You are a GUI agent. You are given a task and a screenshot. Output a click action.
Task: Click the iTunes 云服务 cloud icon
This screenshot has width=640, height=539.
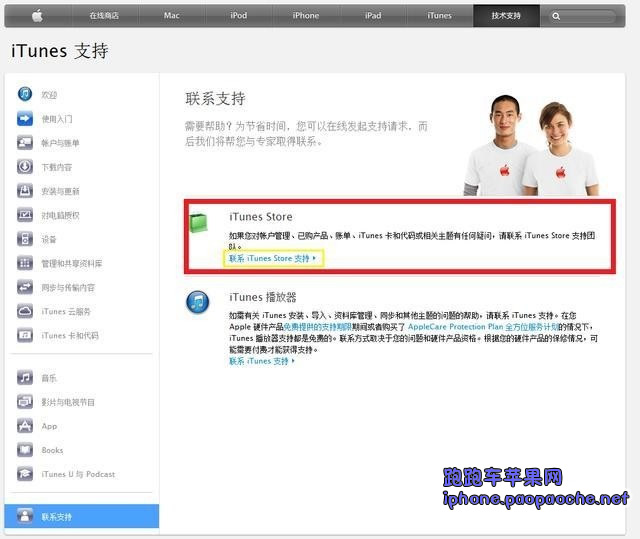[x=25, y=311]
